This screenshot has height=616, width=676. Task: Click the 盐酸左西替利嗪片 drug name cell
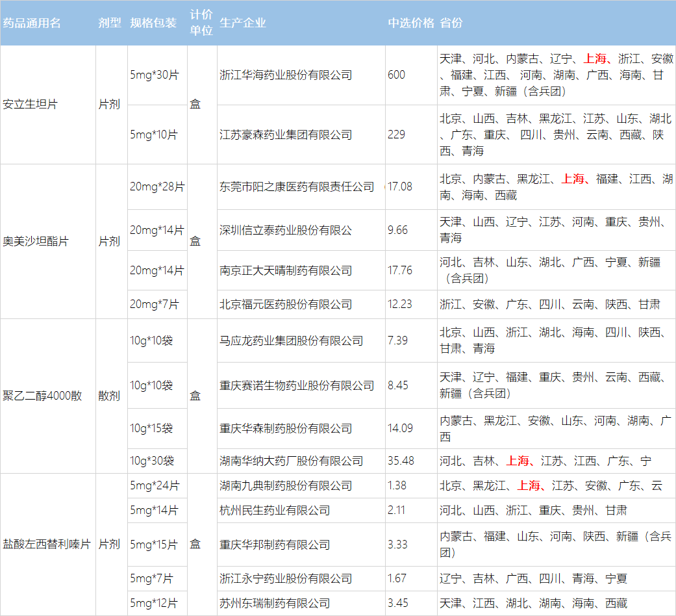[x=46, y=544]
